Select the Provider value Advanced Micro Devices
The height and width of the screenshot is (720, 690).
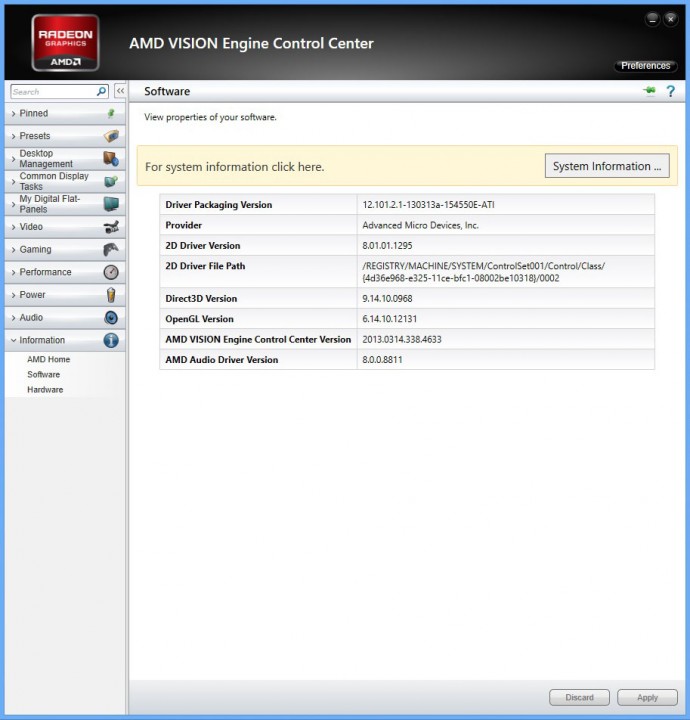tap(421, 225)
